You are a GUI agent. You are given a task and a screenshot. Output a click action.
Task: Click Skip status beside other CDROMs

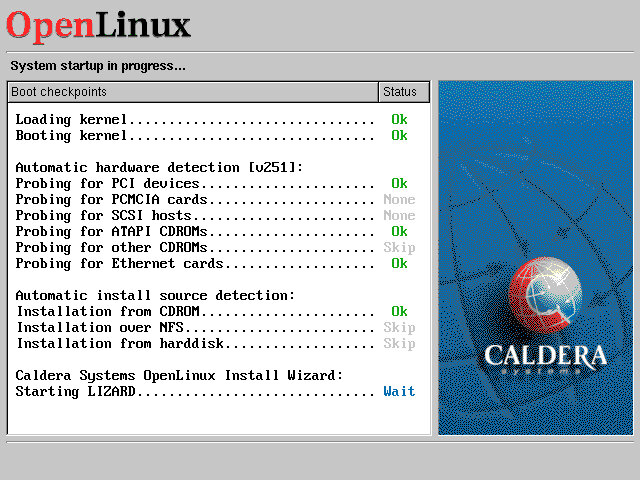click(399, 248)
